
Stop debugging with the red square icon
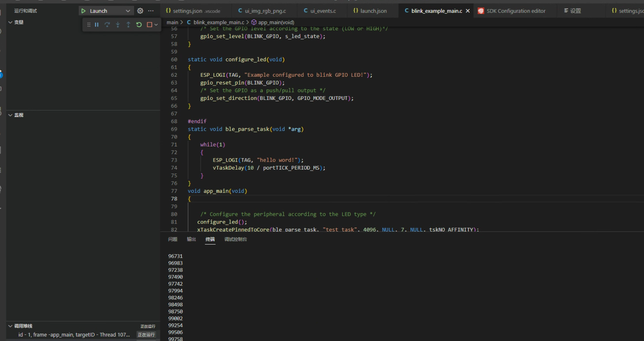click(149, 25)
